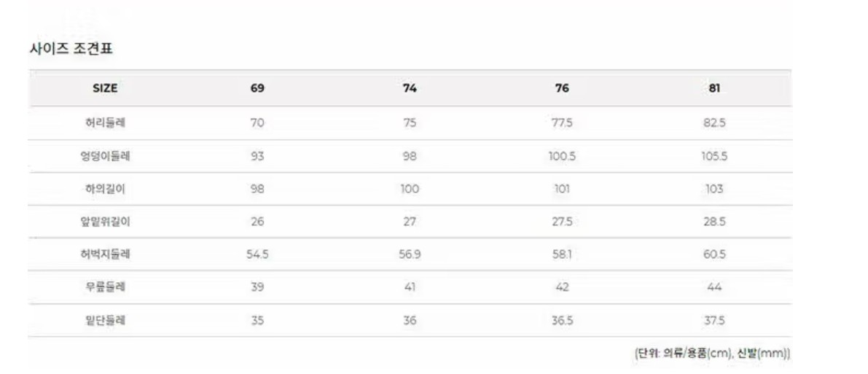
Task: Select the size 81 column header
Action: coord(714,88)
